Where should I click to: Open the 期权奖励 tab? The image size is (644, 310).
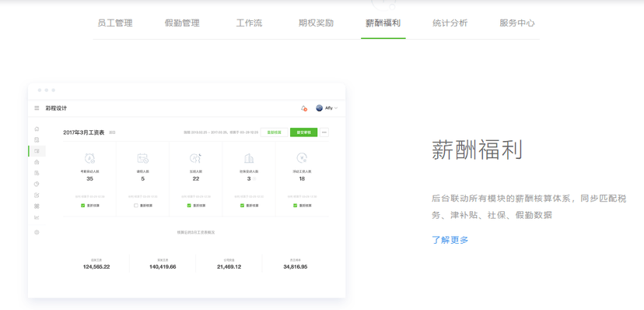316,23
